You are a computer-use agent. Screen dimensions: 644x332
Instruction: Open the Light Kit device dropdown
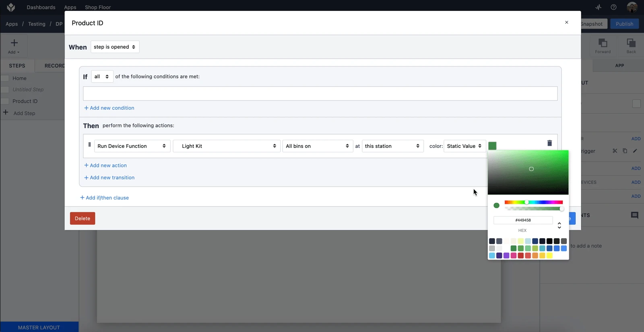(227, 146)
